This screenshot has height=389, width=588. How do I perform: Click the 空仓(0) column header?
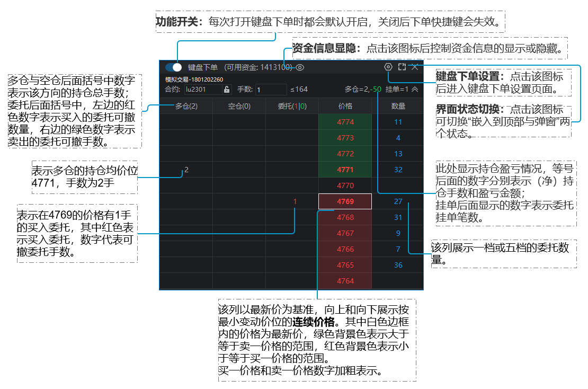pos(239,106)
